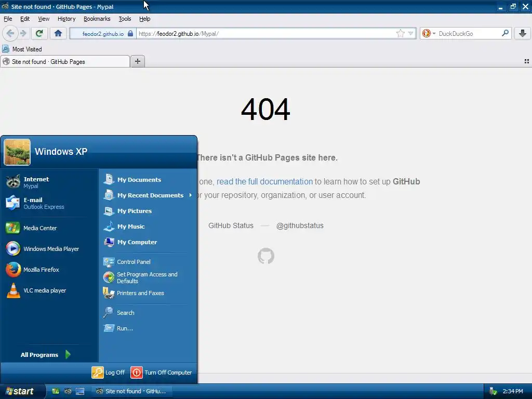Reload the current page

[x=39, y=33]
